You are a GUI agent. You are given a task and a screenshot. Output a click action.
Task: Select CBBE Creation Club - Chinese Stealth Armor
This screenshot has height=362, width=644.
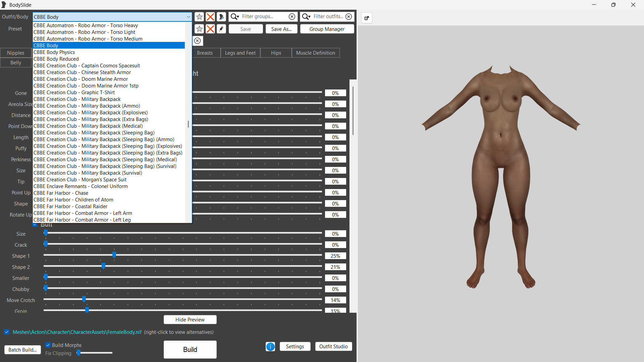[109, 72]
